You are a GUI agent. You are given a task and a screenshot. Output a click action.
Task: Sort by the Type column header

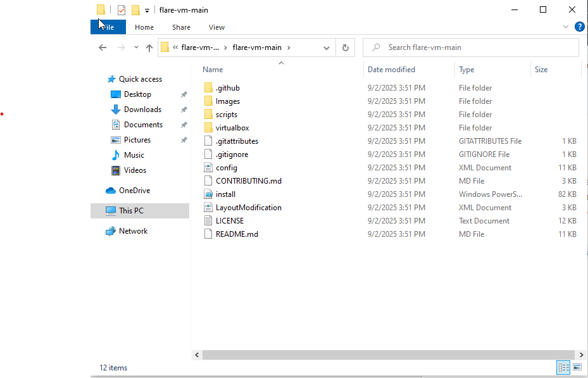[466, 70]
